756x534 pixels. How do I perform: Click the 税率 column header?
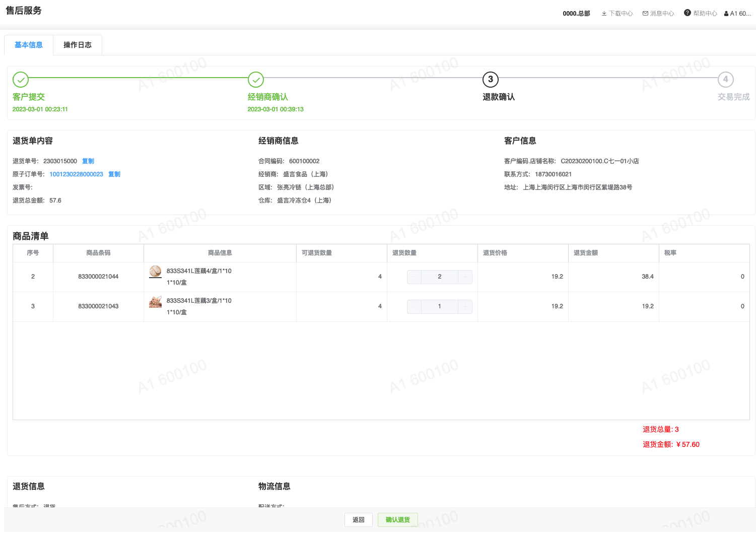(704, 253)
